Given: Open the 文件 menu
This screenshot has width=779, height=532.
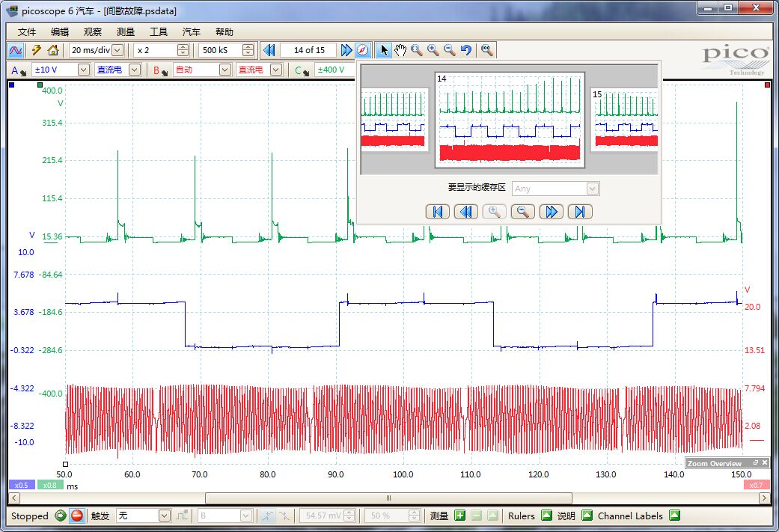Looking at the screenshot, I should pos(27,32).
